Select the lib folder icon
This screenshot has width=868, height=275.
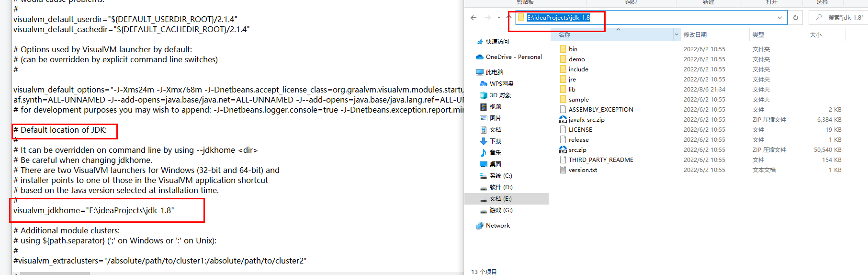[x=563, y=89]
